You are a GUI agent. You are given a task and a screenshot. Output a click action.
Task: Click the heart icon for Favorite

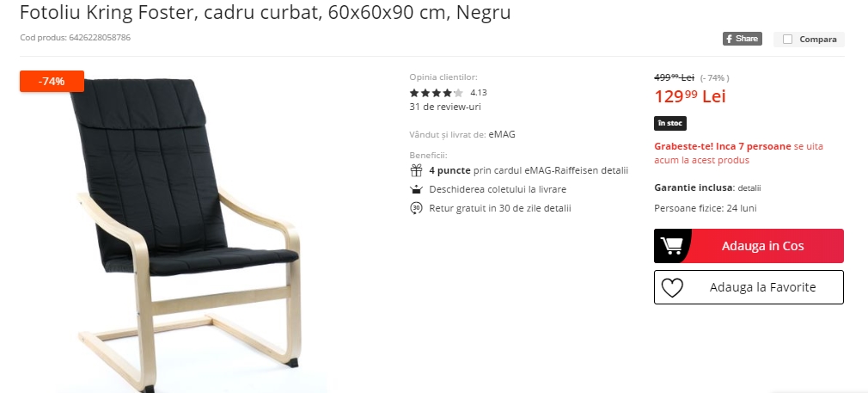click(x=672, y=288)
